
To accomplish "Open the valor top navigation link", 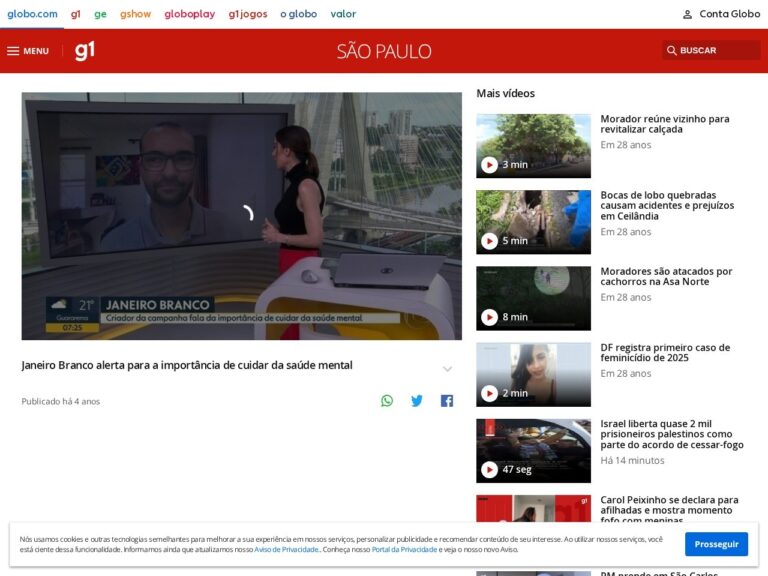I will click(x=343, y=14).
